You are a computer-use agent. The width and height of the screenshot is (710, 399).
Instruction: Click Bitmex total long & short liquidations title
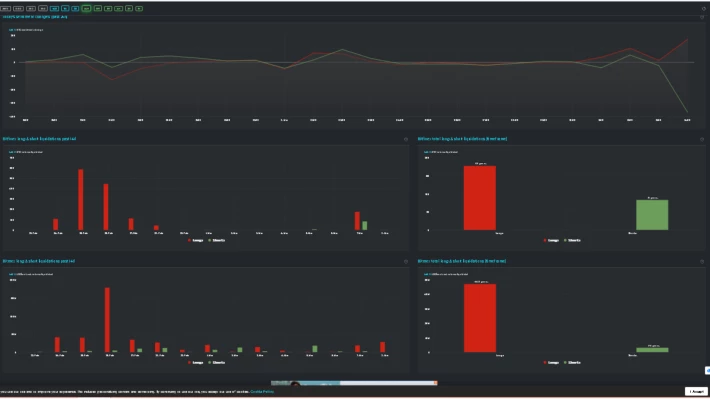(462, 261)
